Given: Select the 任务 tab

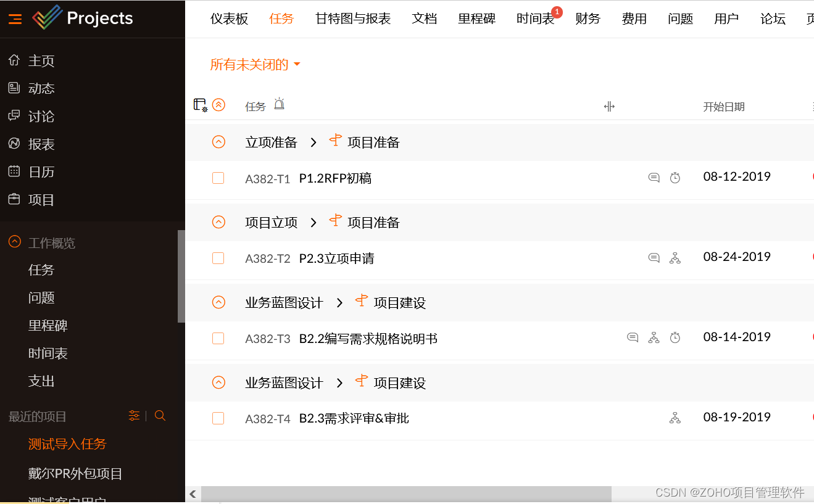Looking at the screenshot, I should (281, 19).
